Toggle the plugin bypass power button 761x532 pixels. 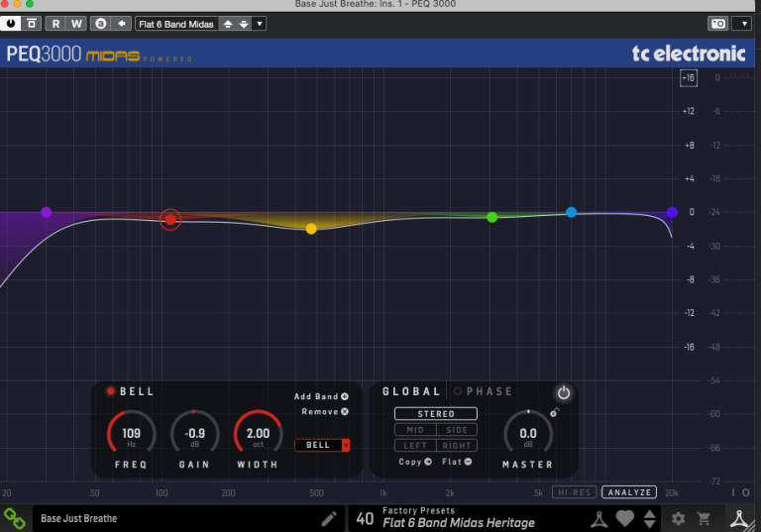pos(11,24)
